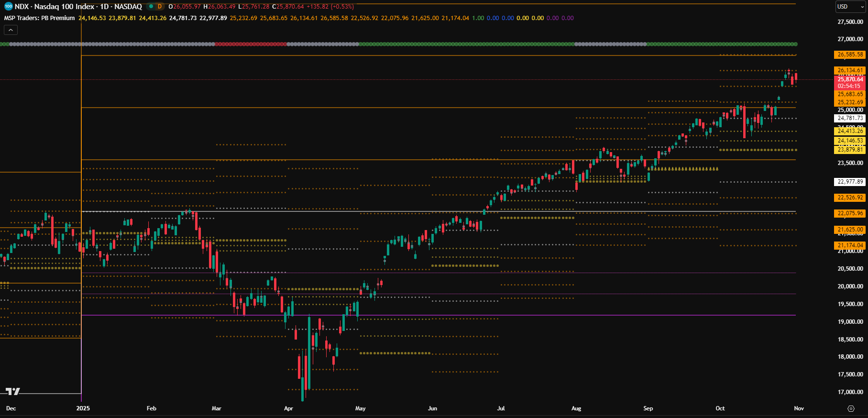Click the 27,500.00 price scale tick
868x418 pixels.
[850, 22]
